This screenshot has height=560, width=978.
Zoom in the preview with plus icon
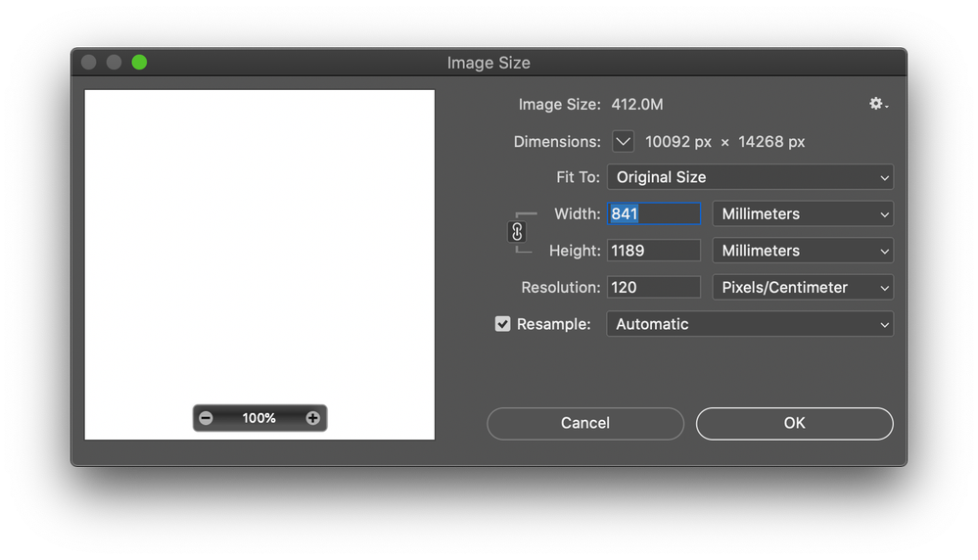313,418
